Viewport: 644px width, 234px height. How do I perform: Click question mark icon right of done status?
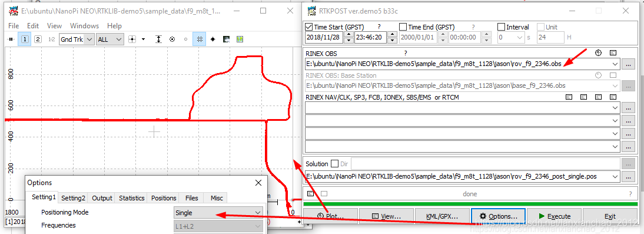630,194
